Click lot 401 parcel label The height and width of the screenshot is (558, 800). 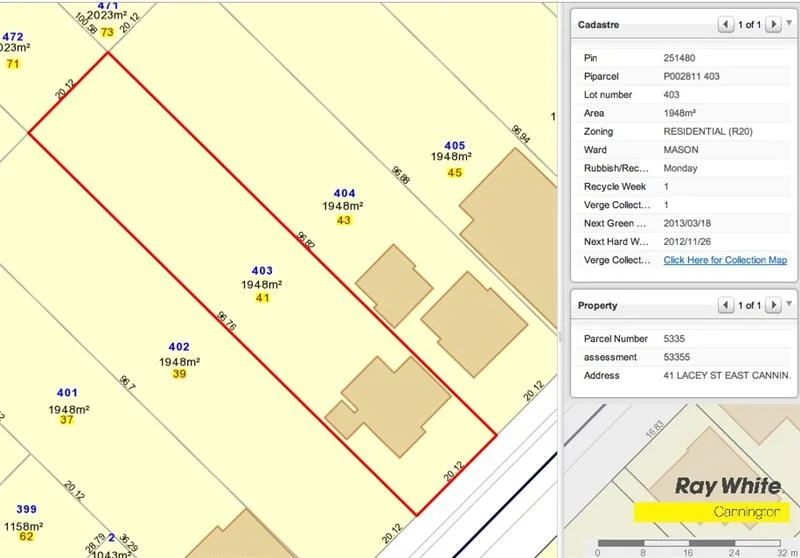tap(67, 393)
